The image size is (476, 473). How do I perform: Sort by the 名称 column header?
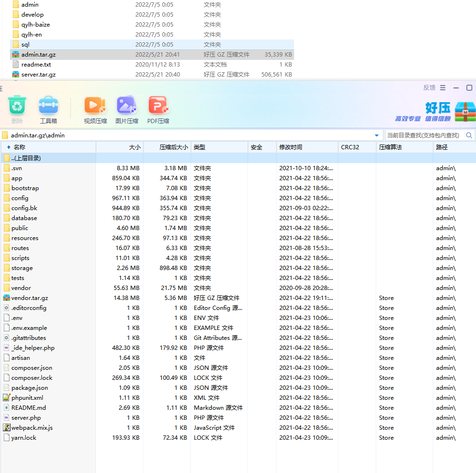[x=19, y=147]
